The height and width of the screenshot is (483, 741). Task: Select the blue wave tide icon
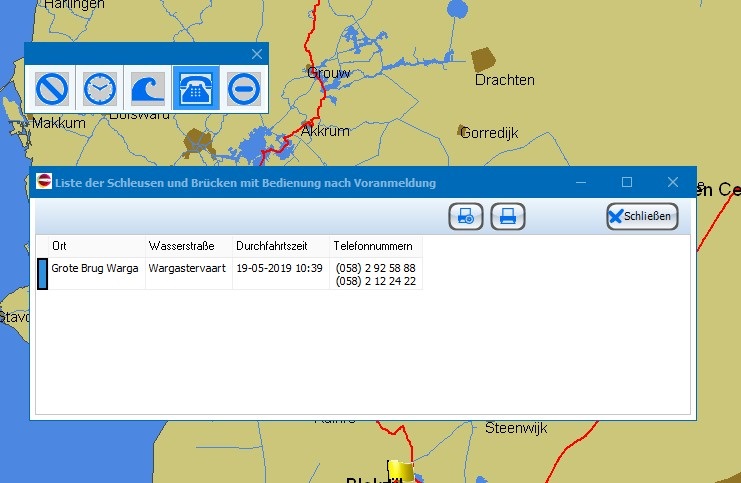pyautogui.click(x=147, y=89)
